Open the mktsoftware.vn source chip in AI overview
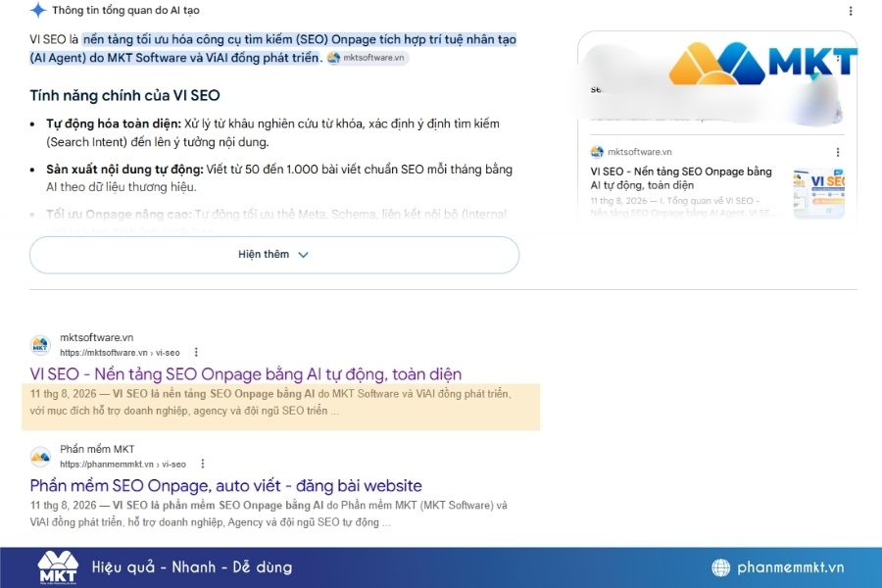 click(x=367, y=58)
